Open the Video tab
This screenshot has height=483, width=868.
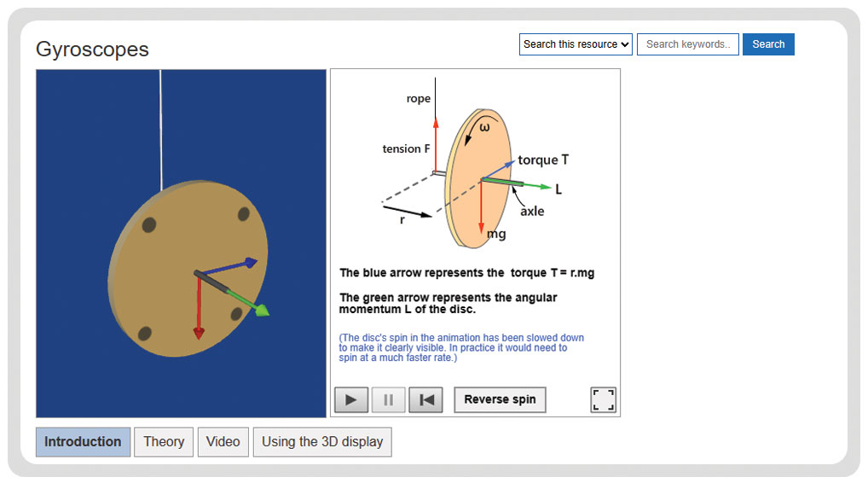pos(223,441)
